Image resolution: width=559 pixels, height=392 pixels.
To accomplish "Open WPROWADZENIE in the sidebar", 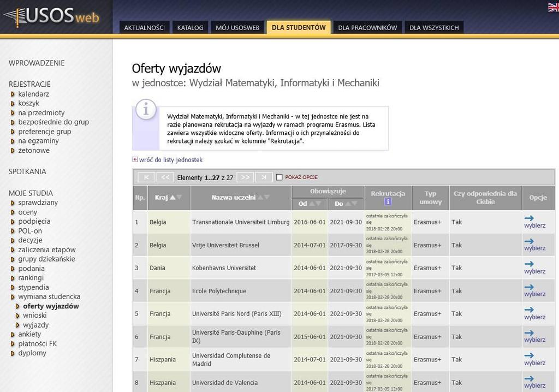I will coord(37,63).
